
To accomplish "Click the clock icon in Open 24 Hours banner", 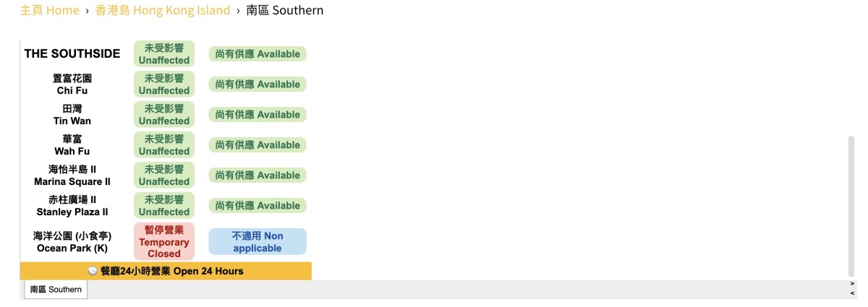I will (x=93, y=271).
